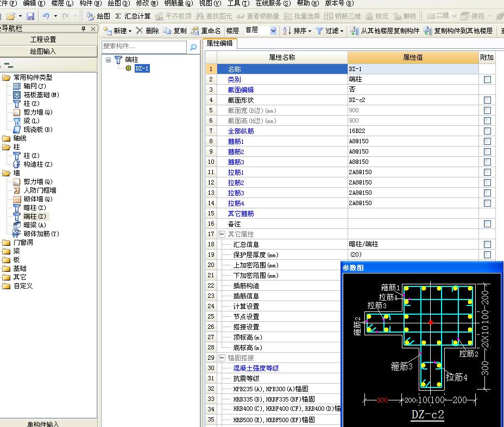504x427 pixels.
Task: Open the 帮助(H) menu
Action: point(307,4)
